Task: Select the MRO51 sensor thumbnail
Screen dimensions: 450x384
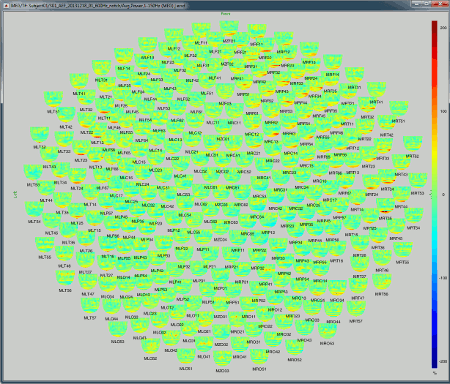Action: tap(259, 357)
